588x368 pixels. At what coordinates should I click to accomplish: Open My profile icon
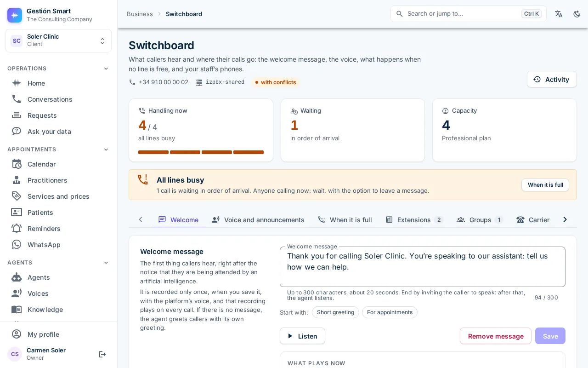pos(17,334)
